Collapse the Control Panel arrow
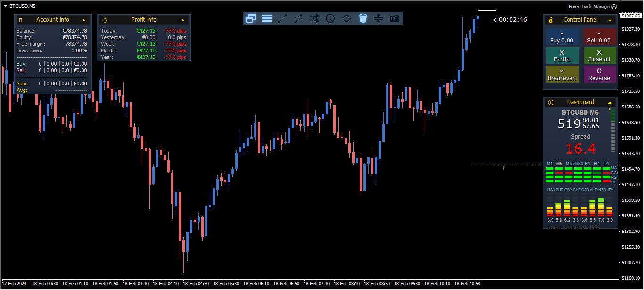 pos(610,20)
